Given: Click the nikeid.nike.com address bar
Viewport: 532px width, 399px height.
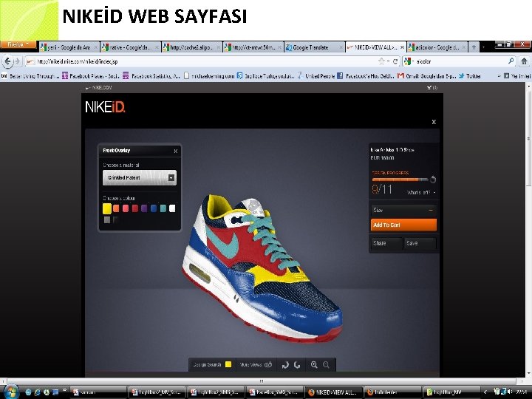Looking at the screenshot, I should click(x=200, y=61).
